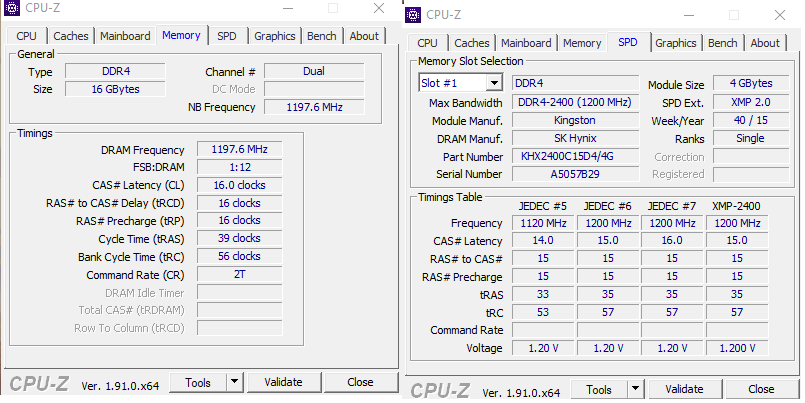Click JEDEC #5 frequency 1120 MHz cell
This screenshot has height=403, width=805.
[543, 223]
